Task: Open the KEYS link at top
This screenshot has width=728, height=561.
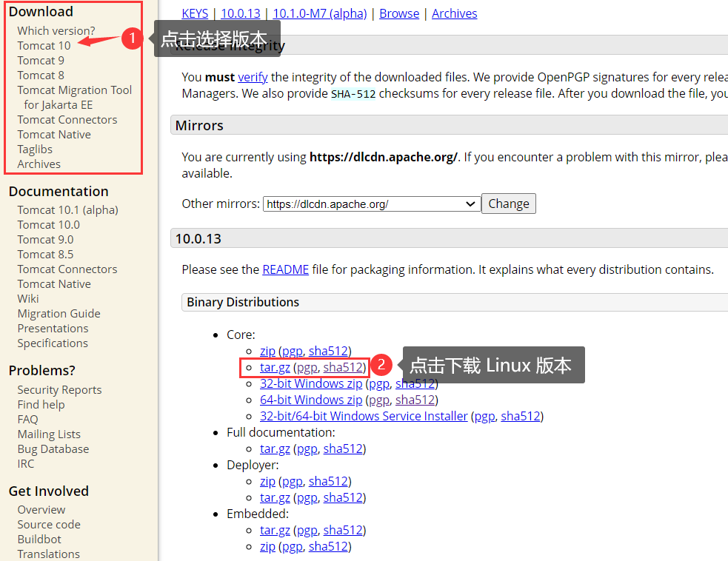Action: [x=195, y=13]
